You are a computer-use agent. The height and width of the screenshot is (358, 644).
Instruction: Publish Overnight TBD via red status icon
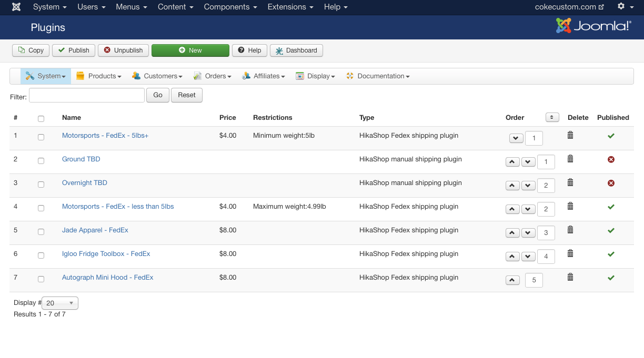(x=611, y=183)
